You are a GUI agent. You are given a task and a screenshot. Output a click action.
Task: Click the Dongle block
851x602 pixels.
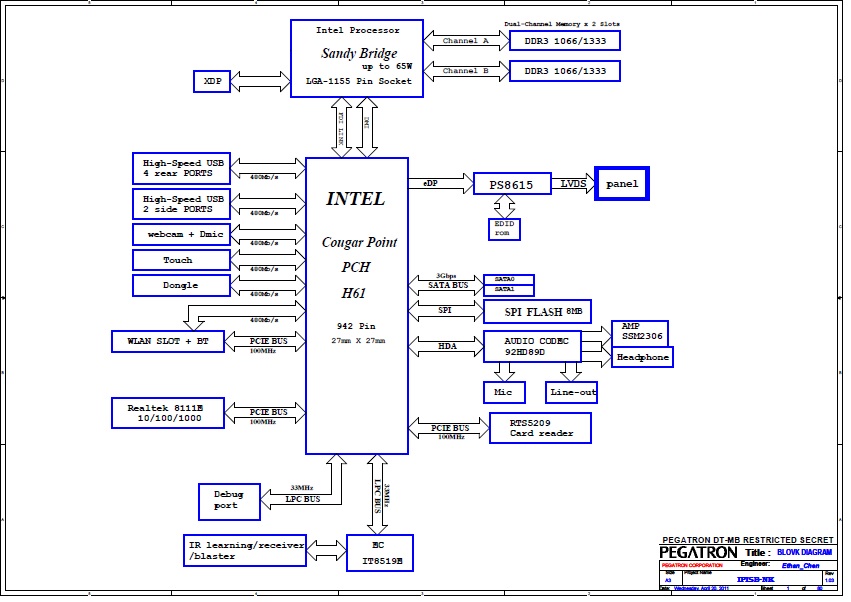tap(182, 286)
